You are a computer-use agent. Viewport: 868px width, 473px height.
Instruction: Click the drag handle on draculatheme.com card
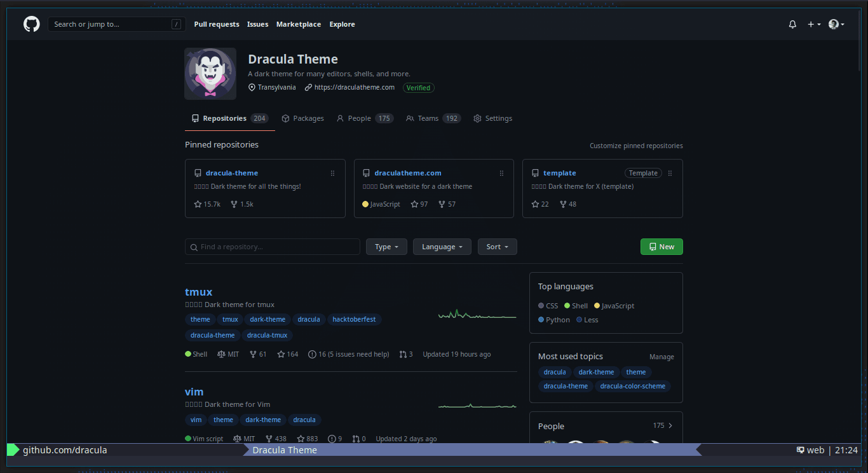[501, 173]
